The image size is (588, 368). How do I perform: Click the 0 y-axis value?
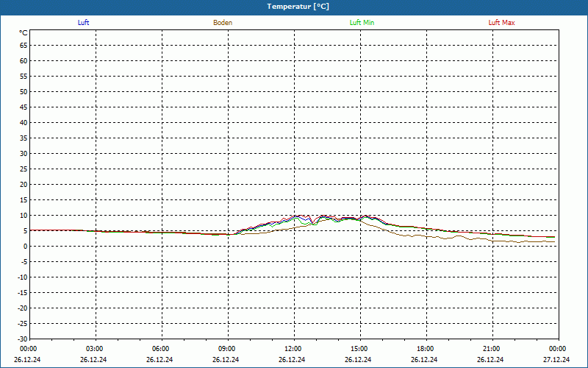coord(26,247)
